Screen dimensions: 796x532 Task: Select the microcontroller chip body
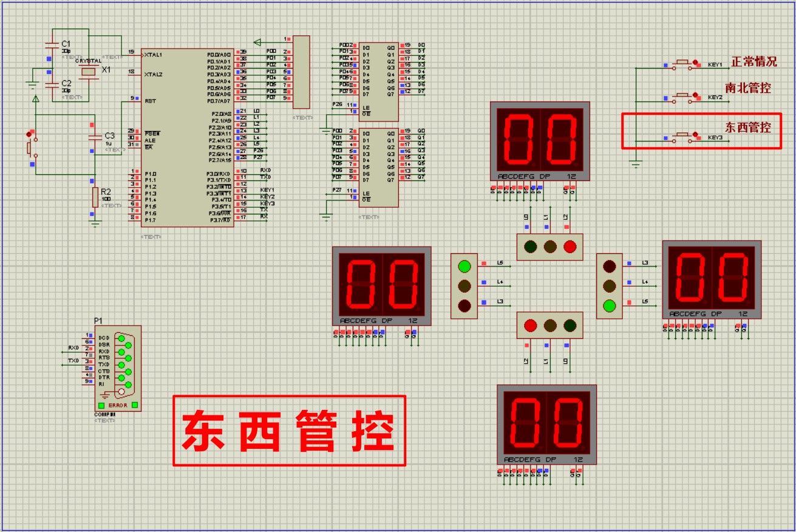pyautogui.click(x=188, y=138)
